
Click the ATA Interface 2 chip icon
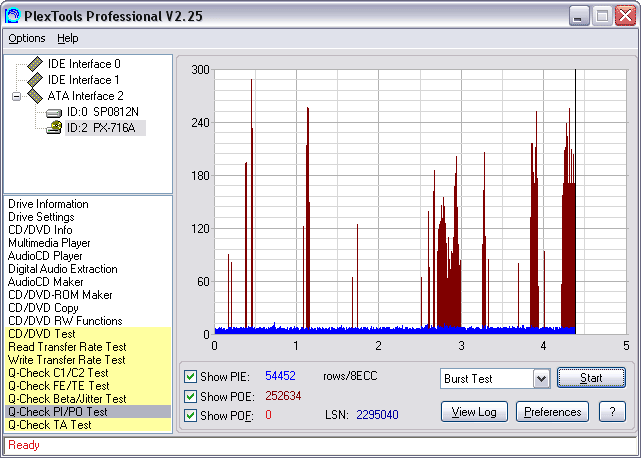pyautogui.click(x=35, y=96)
